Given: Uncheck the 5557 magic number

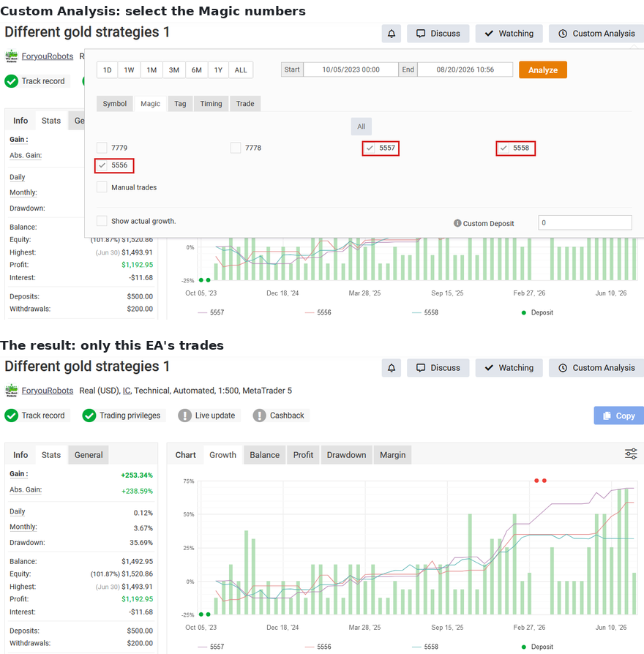Looking at the screenshot, I should click(x=370, y=148).
